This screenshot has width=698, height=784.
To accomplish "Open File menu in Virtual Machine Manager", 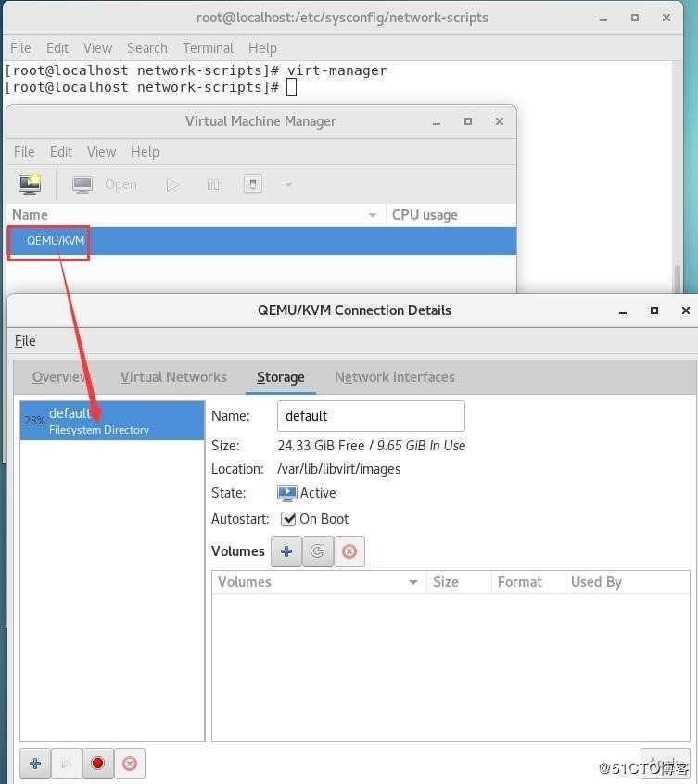I will (x=24, y=151).
